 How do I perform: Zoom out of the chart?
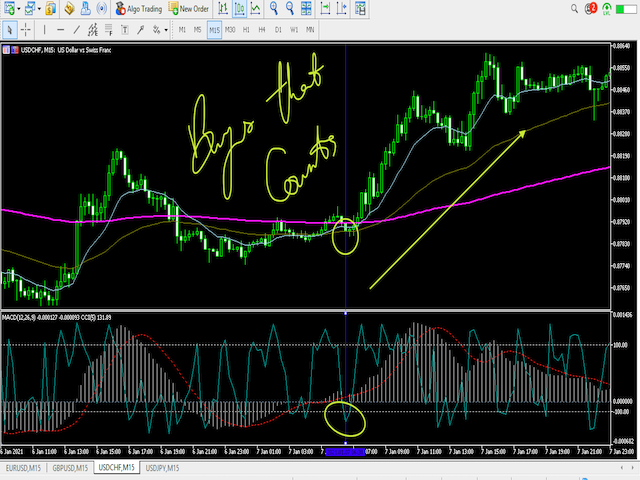click(x=290, y=8)
